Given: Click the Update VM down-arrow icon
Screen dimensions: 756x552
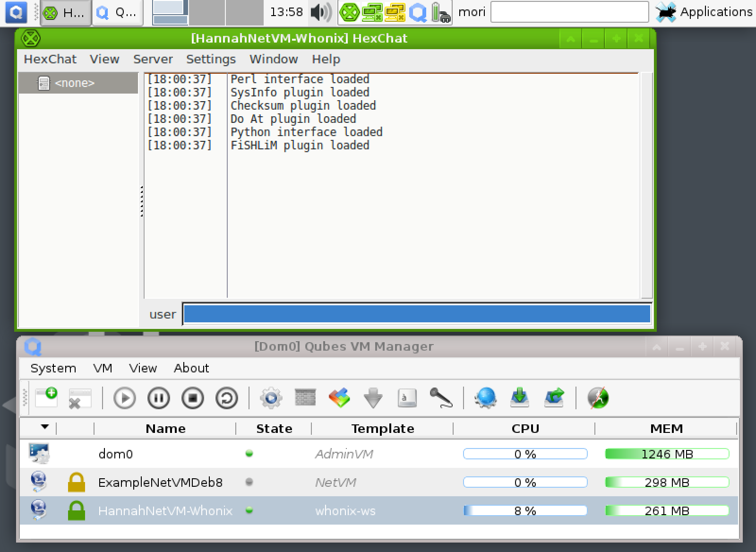Looking at the screenshot, I should (373, 398).
